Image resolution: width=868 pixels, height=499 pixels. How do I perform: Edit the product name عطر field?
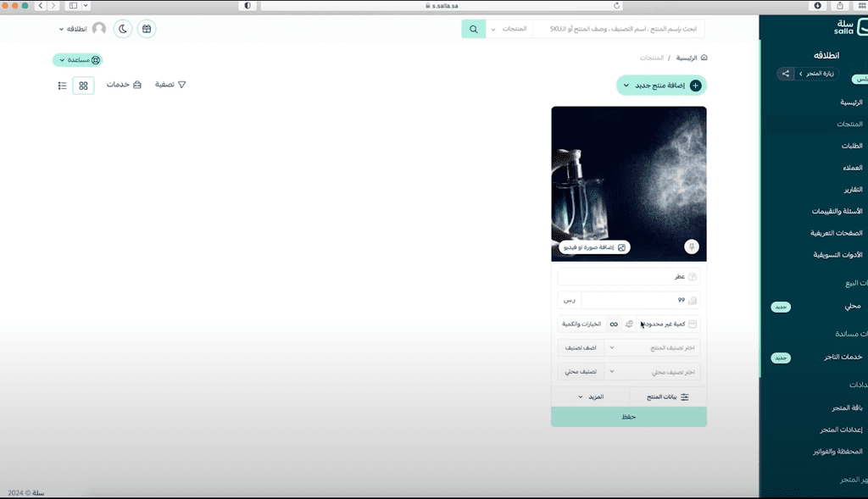point(629,276)
